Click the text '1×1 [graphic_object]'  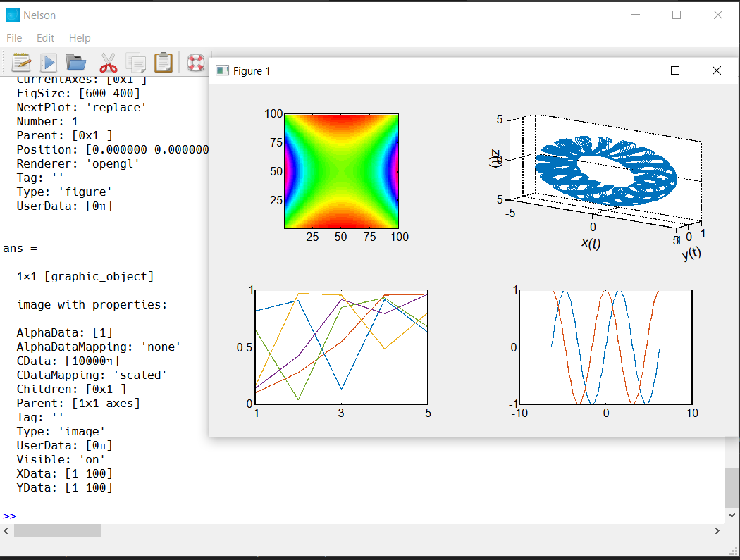(85, 276)
